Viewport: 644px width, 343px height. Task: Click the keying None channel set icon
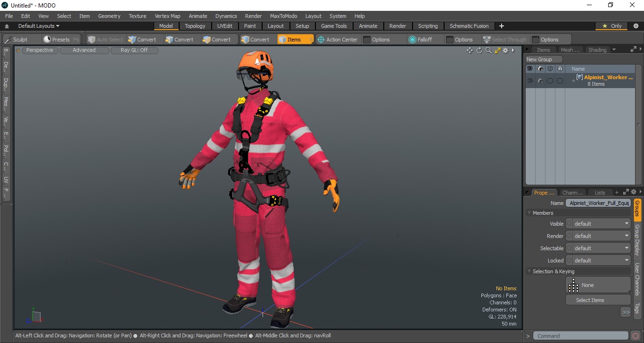(573, 285)
